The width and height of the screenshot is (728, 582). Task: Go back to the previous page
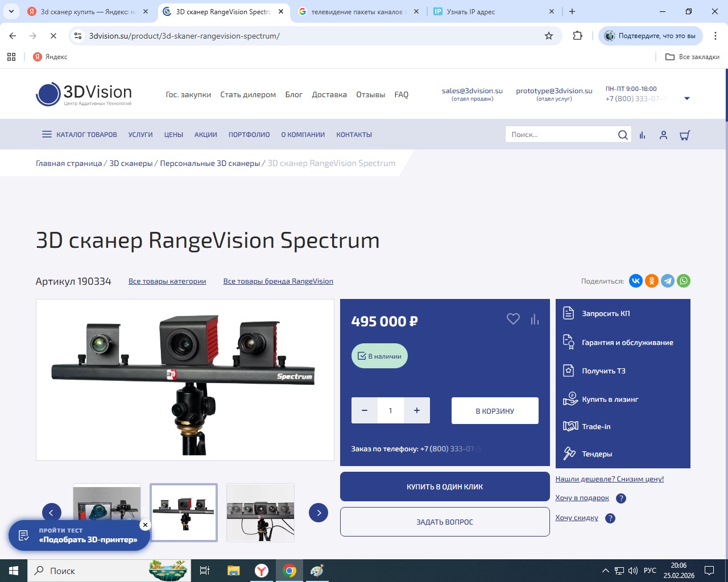click(x=13, y=36)
